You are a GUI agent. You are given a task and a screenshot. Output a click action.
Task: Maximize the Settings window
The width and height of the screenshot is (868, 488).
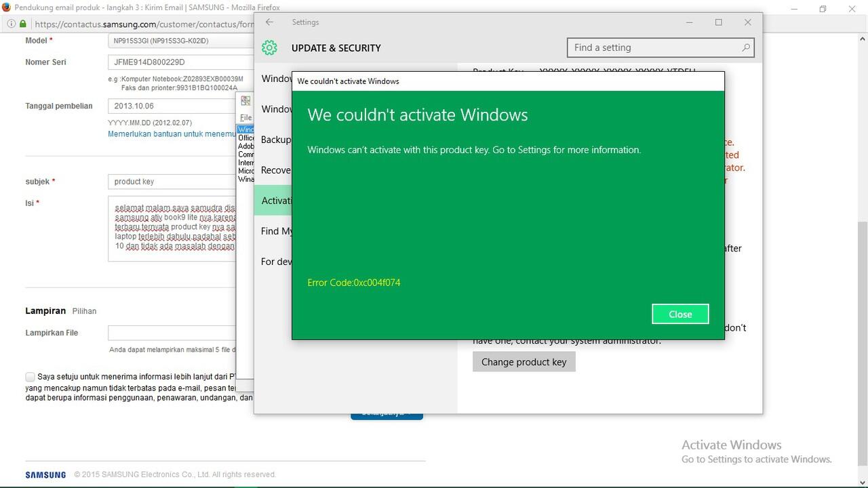tap(719, 22)
